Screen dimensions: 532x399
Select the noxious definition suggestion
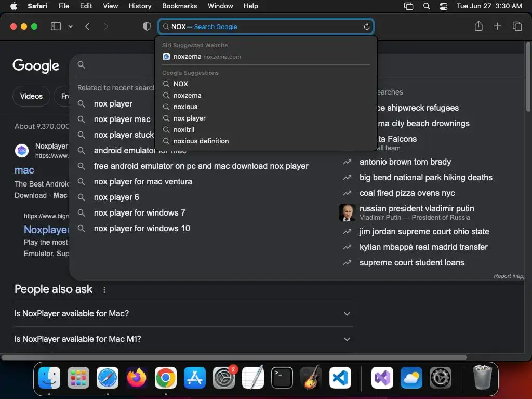click(266, 141)
